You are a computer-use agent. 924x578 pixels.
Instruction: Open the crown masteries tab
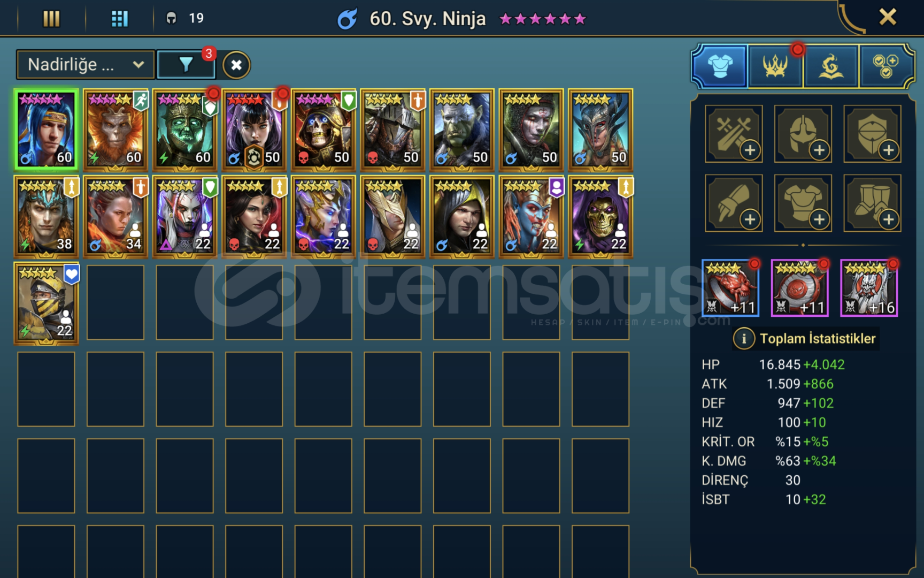point(775,66)
